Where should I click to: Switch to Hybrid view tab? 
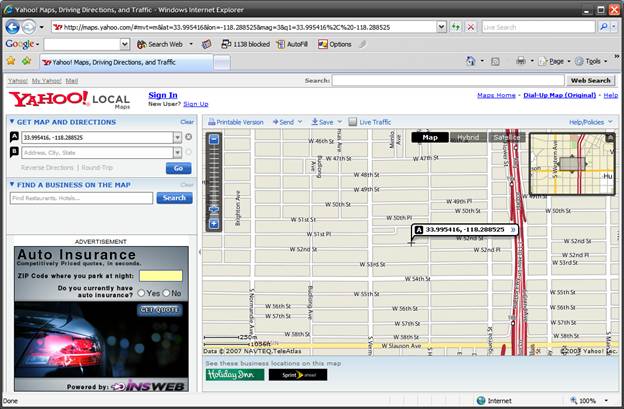click(468, 137)
